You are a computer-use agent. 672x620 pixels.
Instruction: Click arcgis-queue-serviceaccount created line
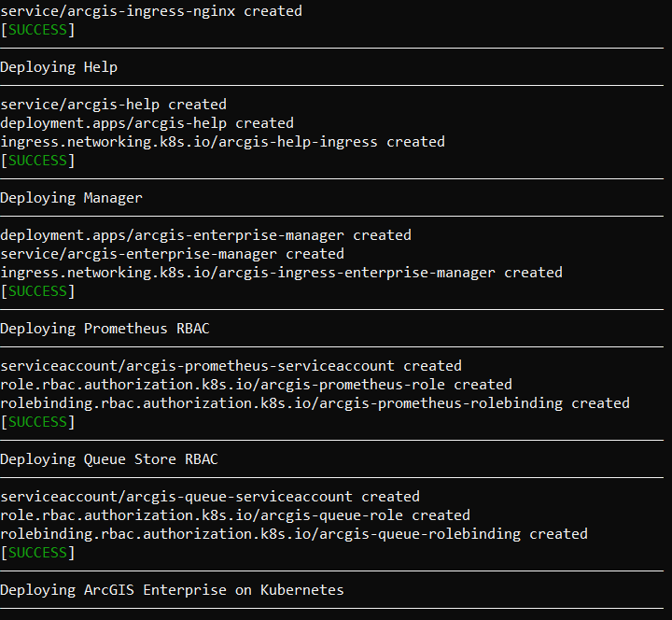coord(210,497)
